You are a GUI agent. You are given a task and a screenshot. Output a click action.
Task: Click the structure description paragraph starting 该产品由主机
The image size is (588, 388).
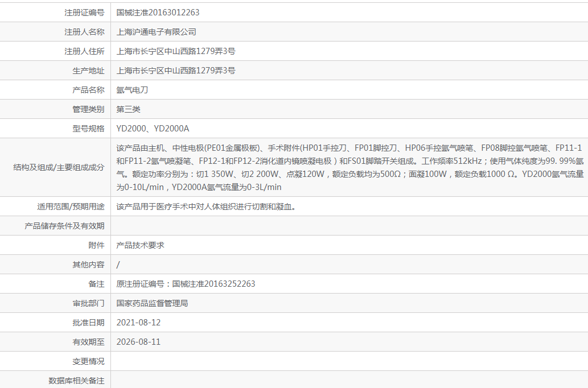[x=350, y=168]
